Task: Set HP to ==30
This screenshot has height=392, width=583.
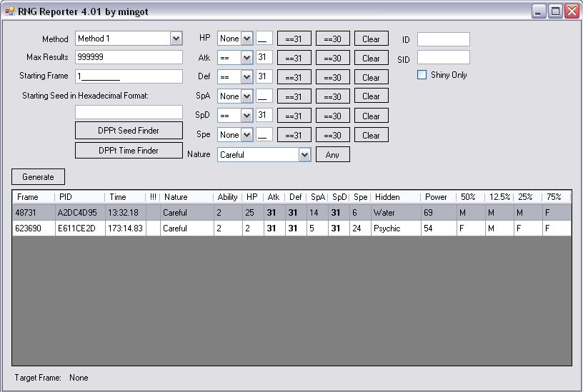Action: pos(333,39)
